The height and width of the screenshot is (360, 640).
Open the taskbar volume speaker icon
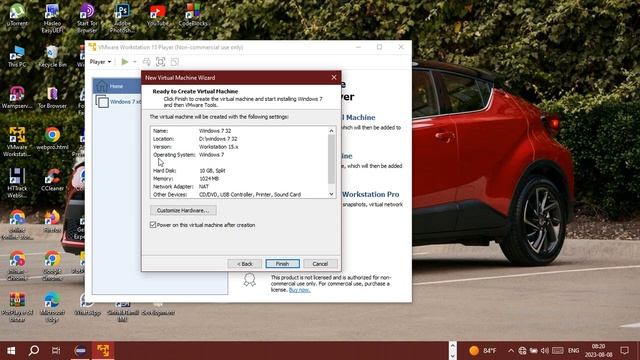pyautogui.click(x=544, y=351)
